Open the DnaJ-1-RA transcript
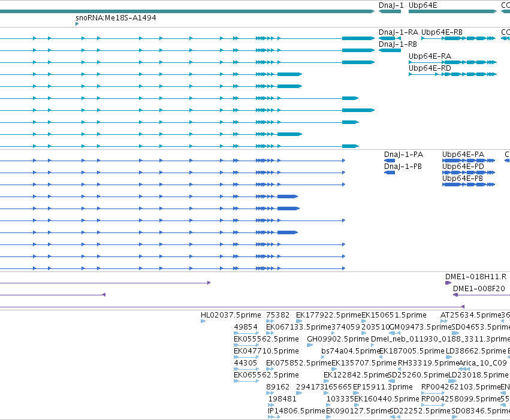Screen dimensions: 510x420 click(390, 38)
